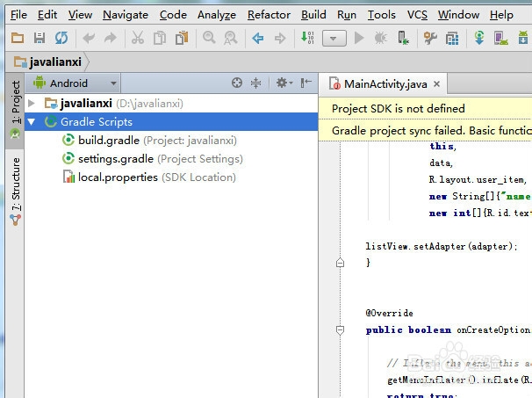Open project panel gear settings menu
This screenshot has width=532, height=398.
284,83
